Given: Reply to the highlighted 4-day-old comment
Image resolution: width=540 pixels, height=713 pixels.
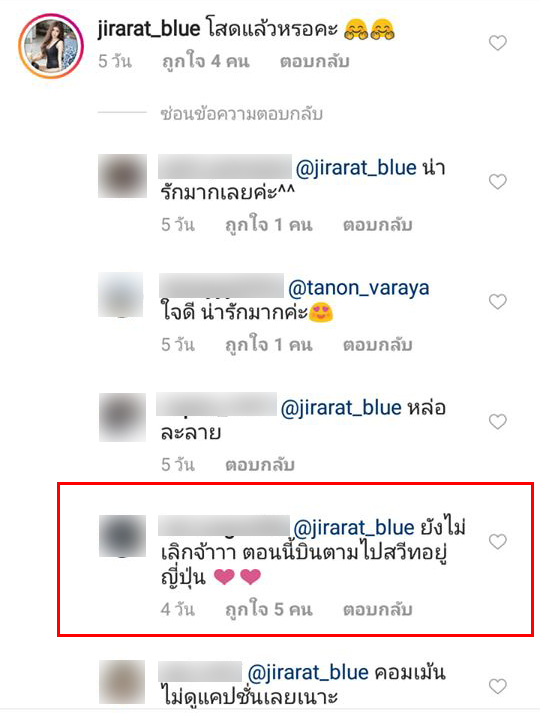Looking at the screenshot, I should click(x=377, y=609).
